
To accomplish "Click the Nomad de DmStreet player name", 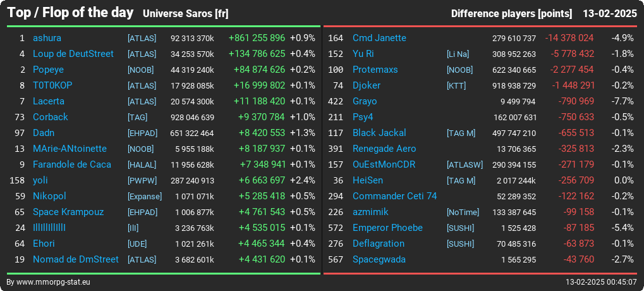I will pos(76,259).
